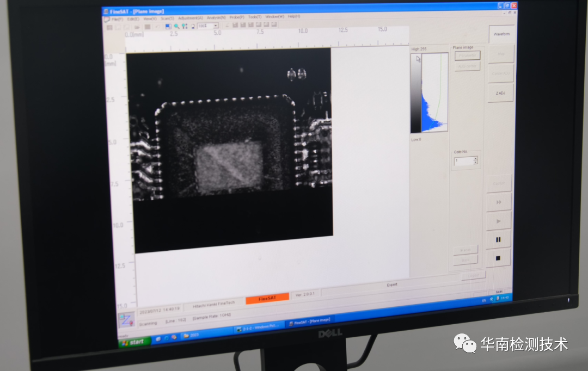Open the Probe menu
The height and width of the screenshot is (371, 588).
pos(237,17)
